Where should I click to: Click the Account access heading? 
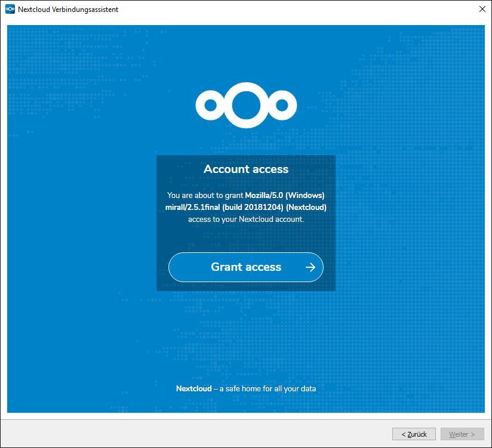[246, 169]
